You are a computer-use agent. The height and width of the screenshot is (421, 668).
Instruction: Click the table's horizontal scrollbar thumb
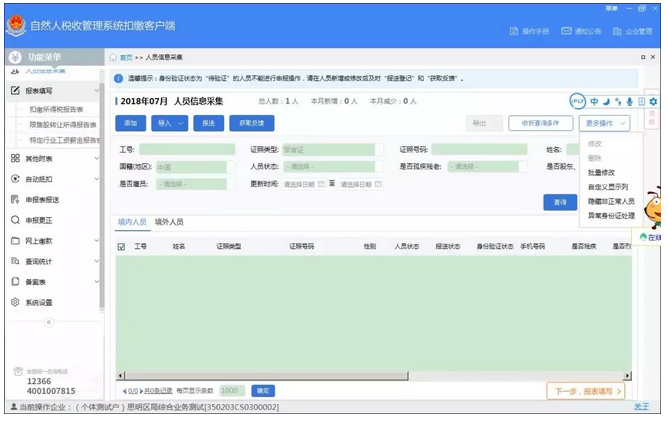point(266,376)
